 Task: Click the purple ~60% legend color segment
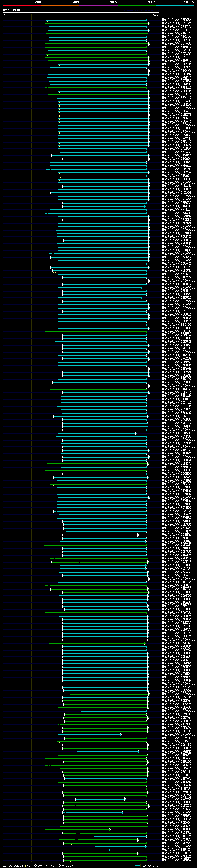(x=99, y=6)
